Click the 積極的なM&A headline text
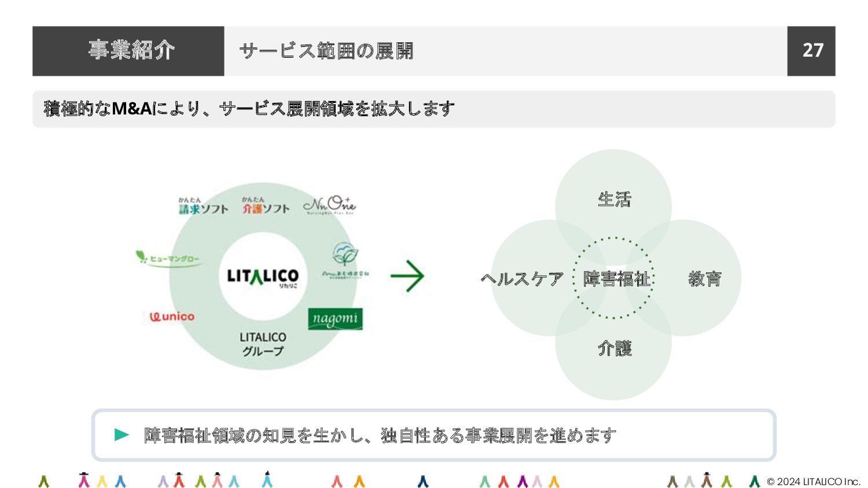Screen dimensions: 868x488 coord(249,109)
